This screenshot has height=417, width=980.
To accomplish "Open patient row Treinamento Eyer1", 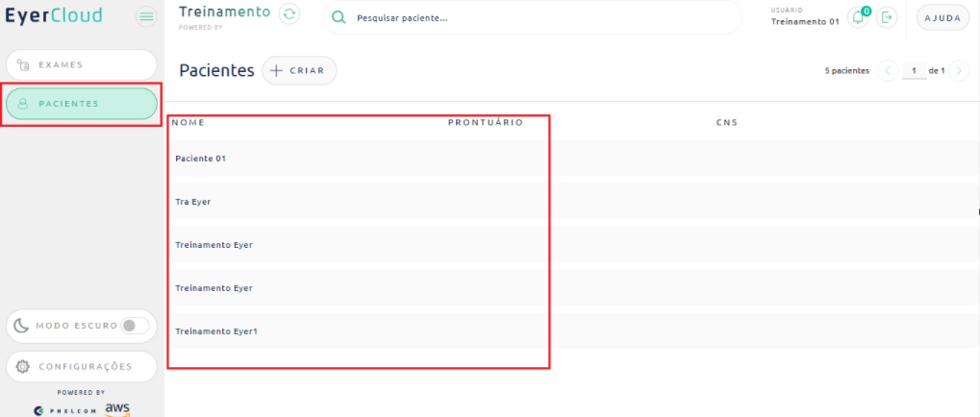I will 216,331.
